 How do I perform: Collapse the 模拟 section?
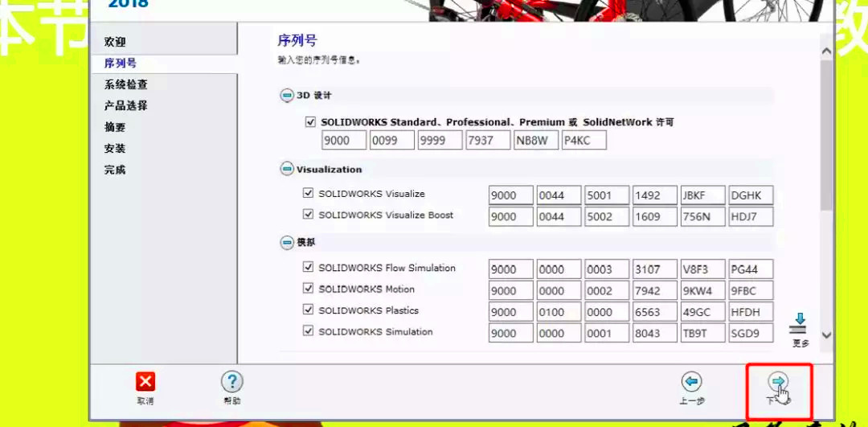coord(287,243)
